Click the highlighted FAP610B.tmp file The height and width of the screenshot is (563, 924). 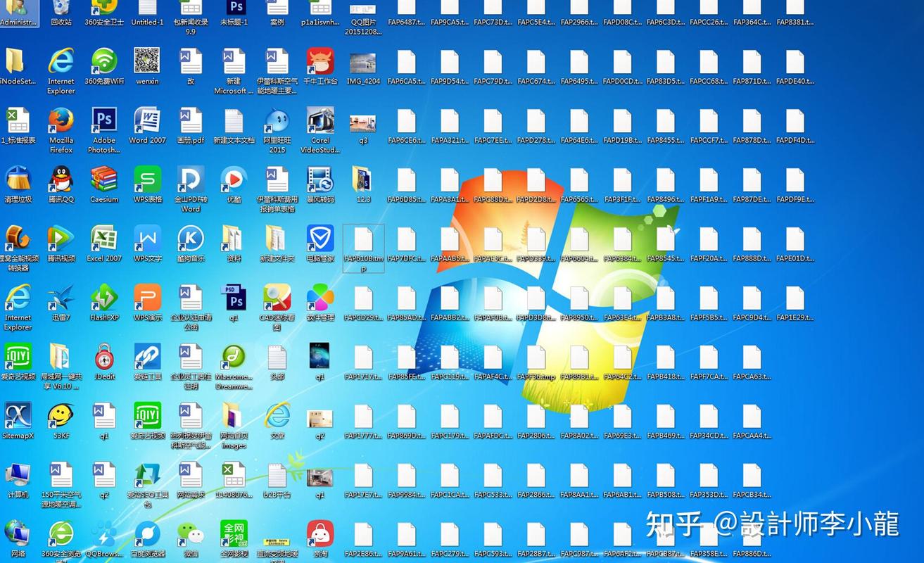(x=363, y=241)
